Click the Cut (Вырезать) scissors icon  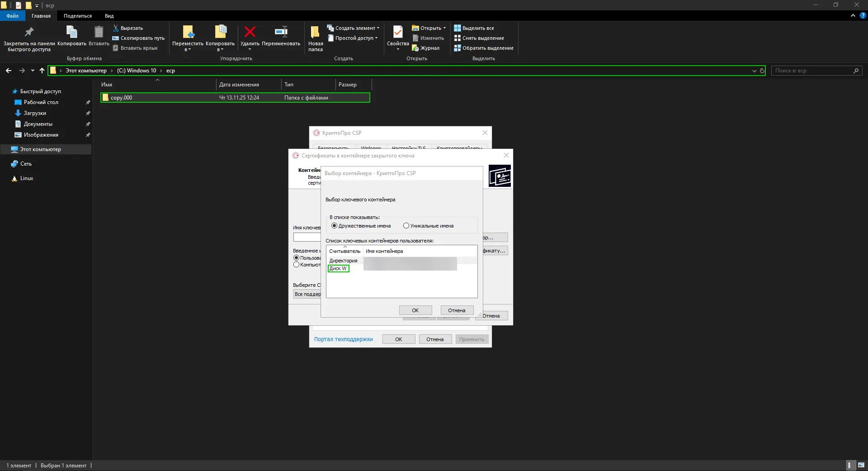tap(116, 28)
